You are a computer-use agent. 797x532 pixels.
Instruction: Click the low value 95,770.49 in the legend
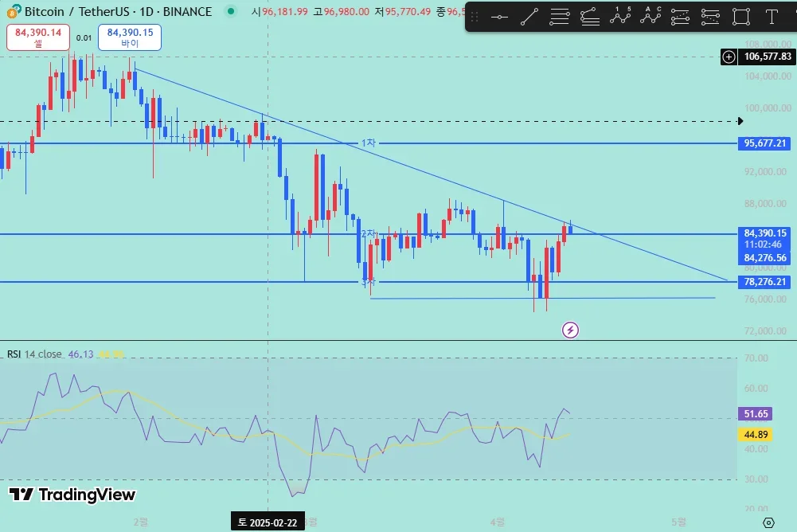(x=408, y=11)
